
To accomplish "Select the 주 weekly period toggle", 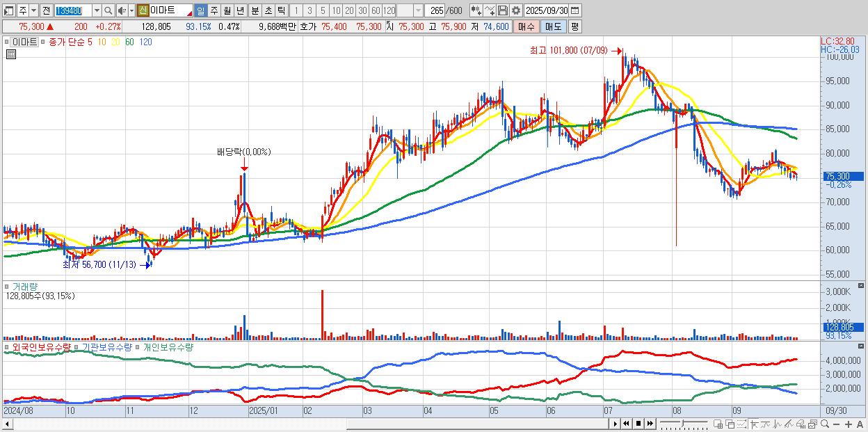I will click(x=214, y=10).
